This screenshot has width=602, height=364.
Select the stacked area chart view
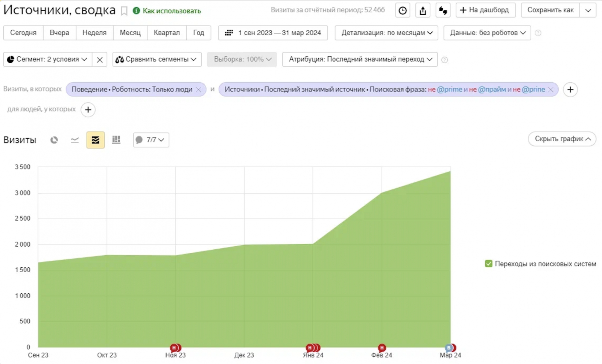point(96,140)
